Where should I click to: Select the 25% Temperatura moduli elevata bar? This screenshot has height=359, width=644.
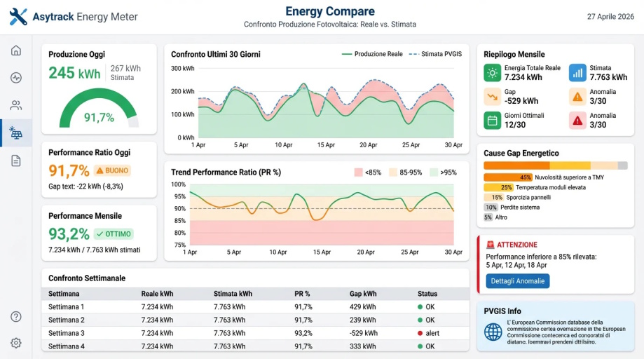tap(498, 187)
